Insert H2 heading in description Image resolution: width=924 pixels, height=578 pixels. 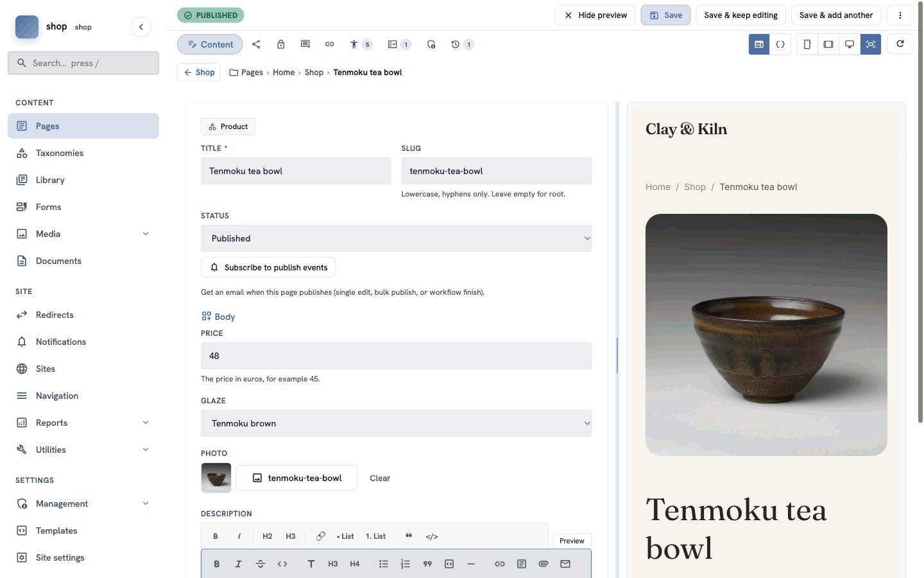click(x=268, y=536)
